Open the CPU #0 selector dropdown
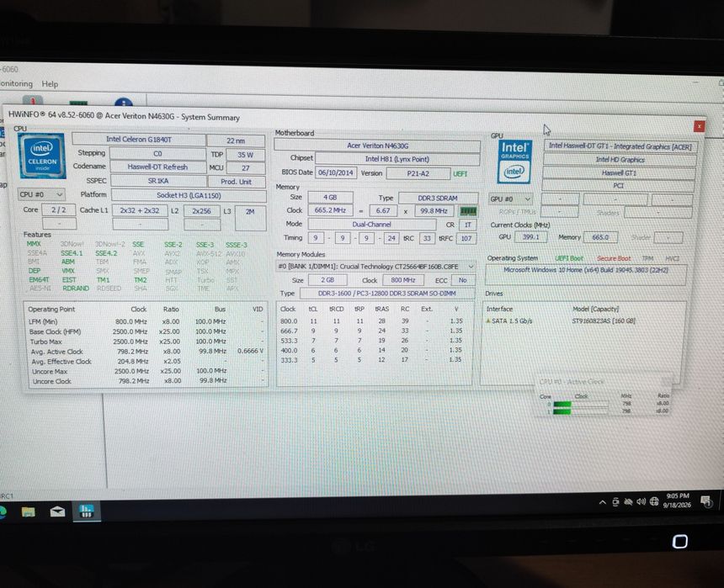This screenshot has width=724, height=588. click(x=41, y=195)
